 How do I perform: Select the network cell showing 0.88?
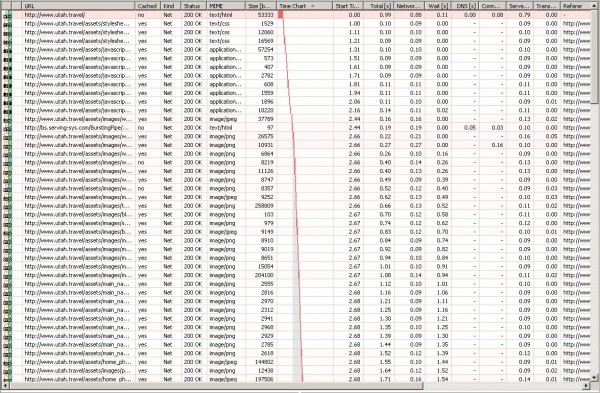409,15
